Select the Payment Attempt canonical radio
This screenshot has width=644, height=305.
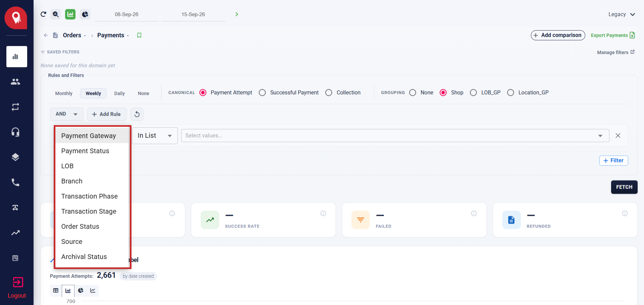tap(203, 93)
